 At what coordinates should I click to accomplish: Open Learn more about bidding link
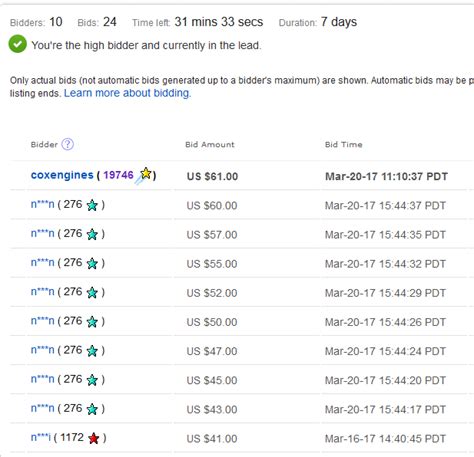(127, 93)
